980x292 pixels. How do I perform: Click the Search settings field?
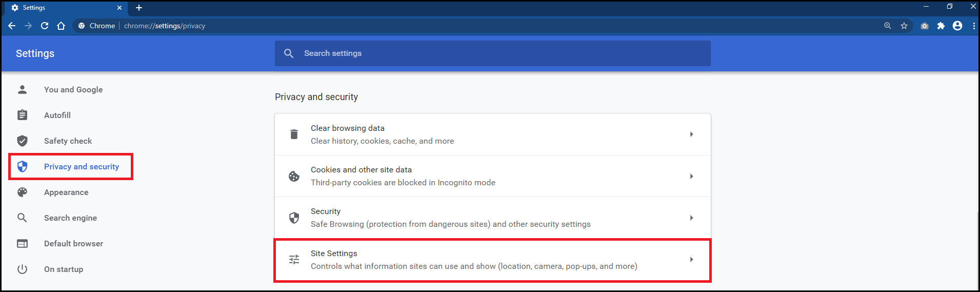(492, 53)
